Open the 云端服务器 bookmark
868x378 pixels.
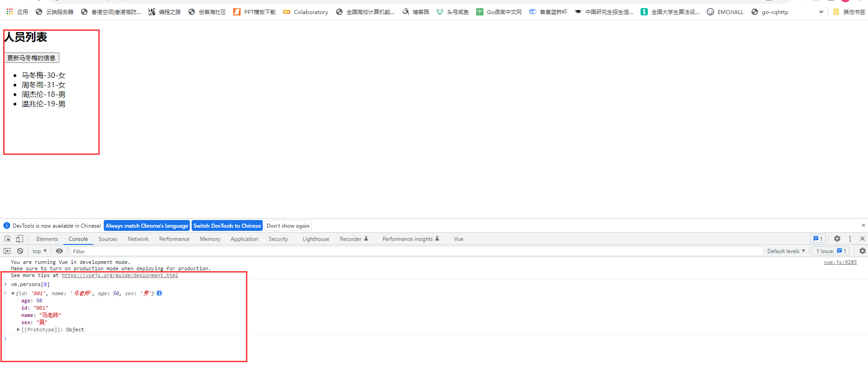pos(54,12)
